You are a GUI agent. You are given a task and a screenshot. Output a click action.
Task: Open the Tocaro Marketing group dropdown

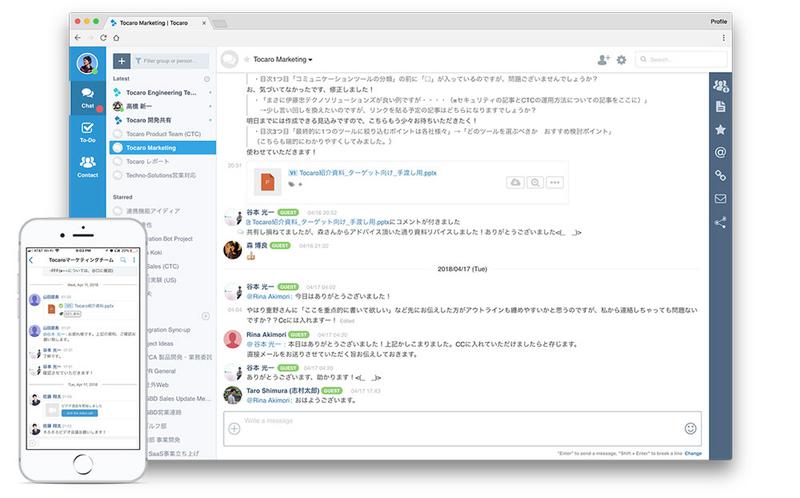coord(283,60)
